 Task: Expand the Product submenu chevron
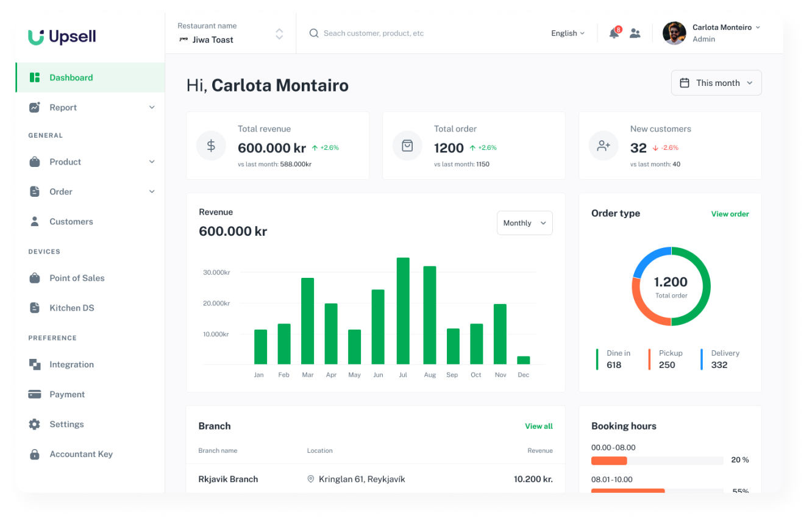152,161
